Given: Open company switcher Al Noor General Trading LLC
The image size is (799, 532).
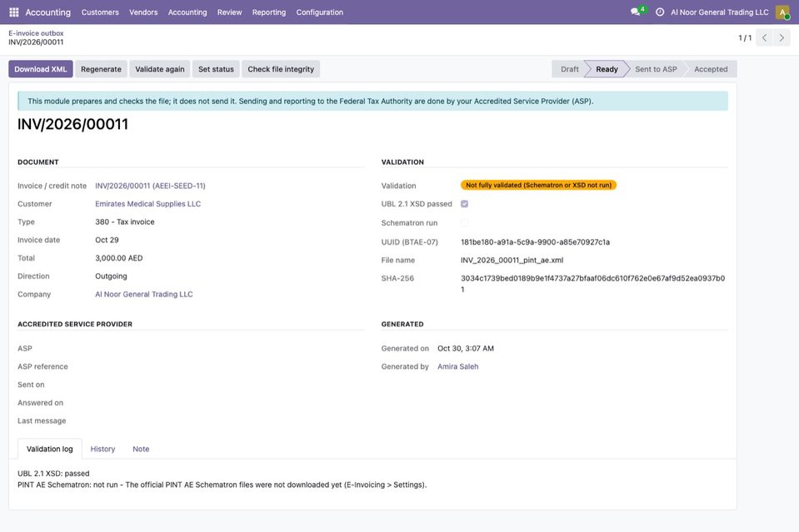Looking at the screenshot, I should click(720, 12).
